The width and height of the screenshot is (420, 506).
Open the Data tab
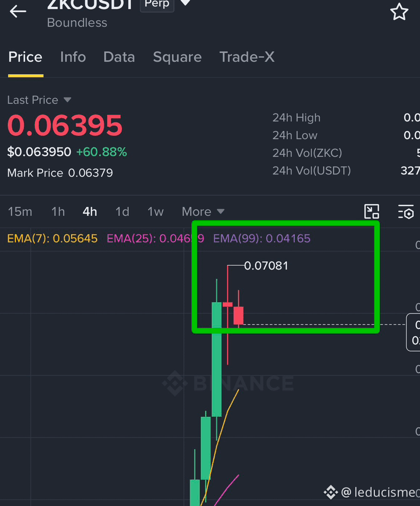(119, 57)
